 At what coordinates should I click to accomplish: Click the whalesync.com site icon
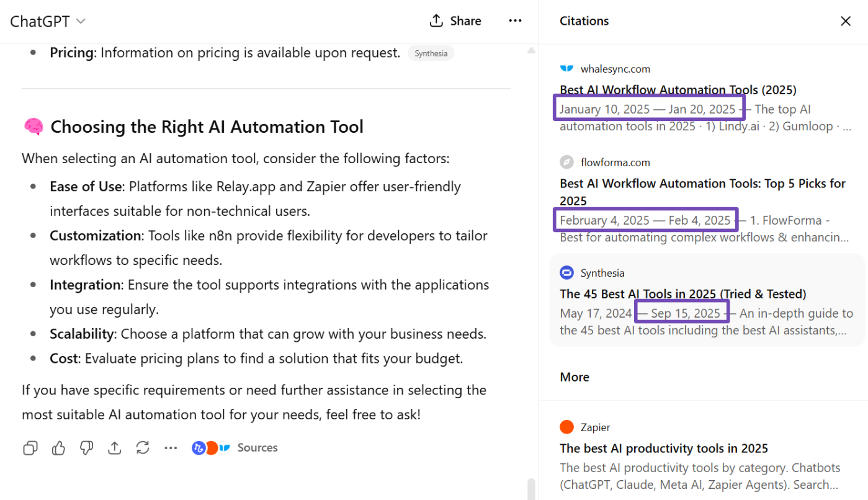(566, 69)
